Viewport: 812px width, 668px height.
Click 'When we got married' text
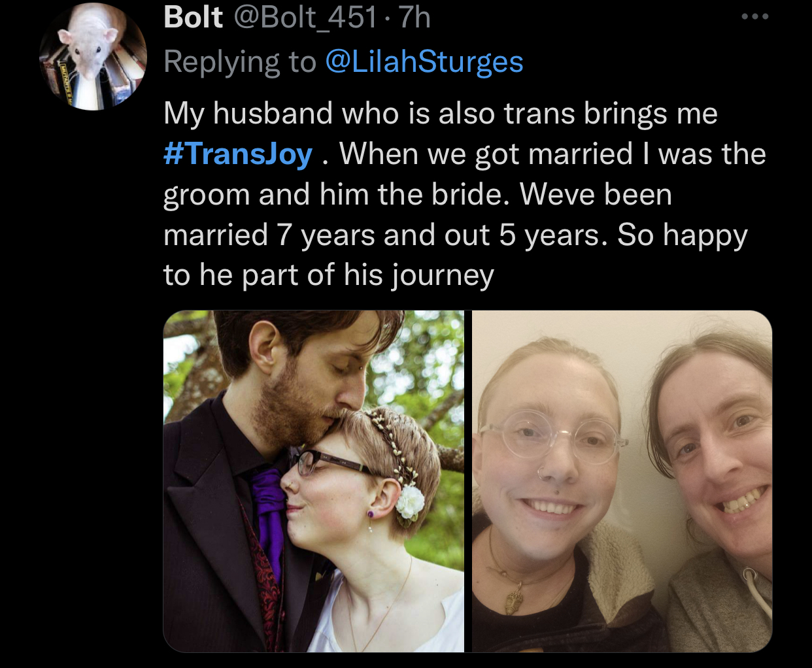[x=486, y=154]
